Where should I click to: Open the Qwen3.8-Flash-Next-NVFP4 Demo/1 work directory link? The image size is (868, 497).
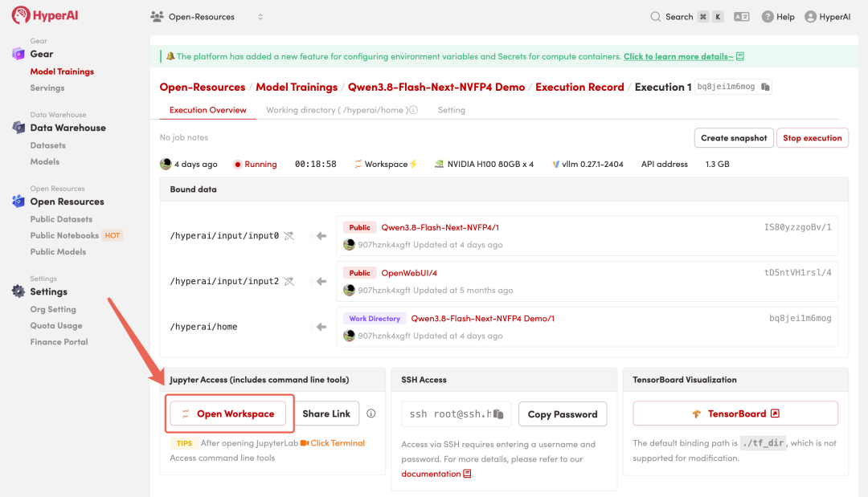click(x=483, y=319)
